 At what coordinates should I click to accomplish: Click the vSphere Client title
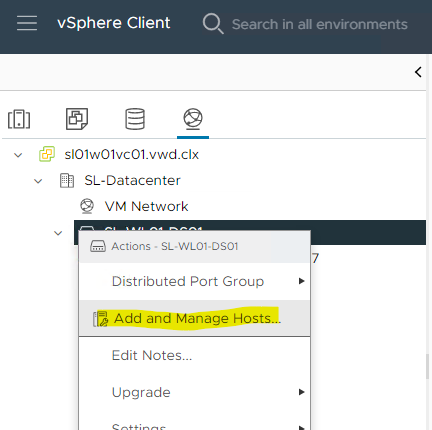point(114,23)
